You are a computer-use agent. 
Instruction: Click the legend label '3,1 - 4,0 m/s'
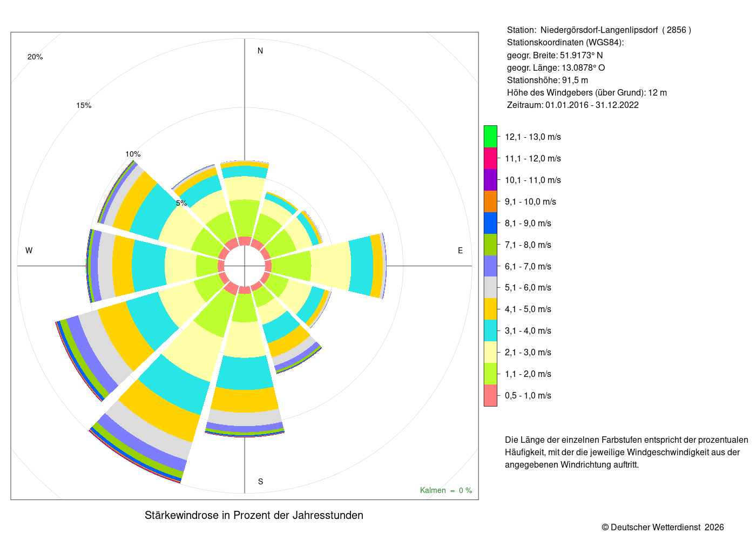(528, 331)
